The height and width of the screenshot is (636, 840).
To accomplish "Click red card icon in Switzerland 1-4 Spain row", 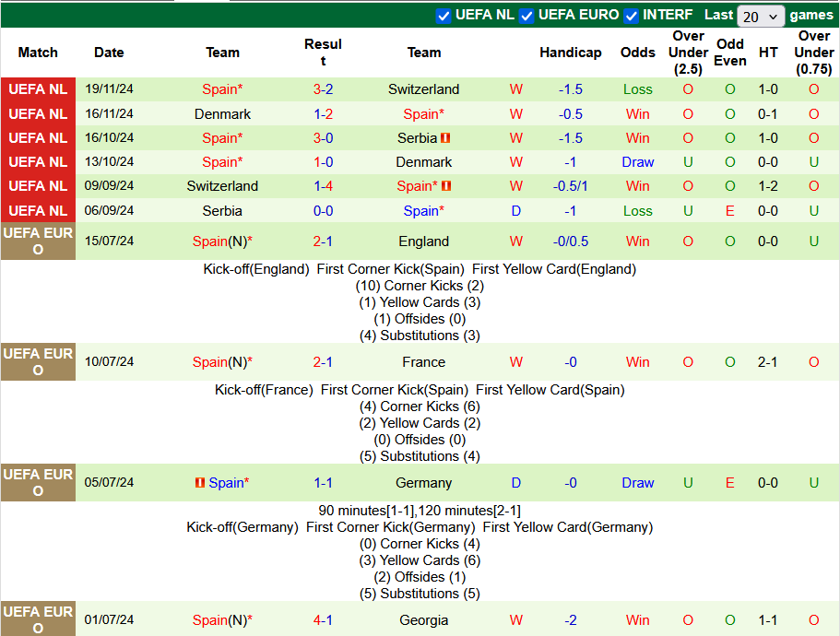I will 446,186.
